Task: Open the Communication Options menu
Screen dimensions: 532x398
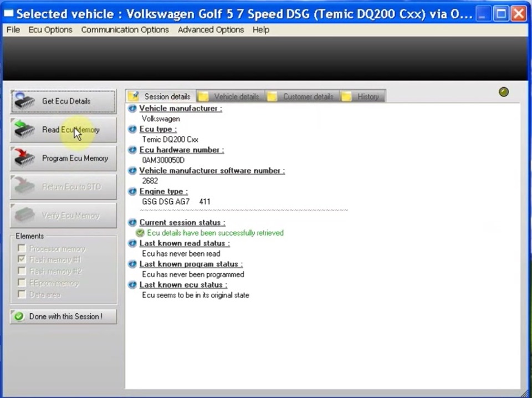Action: pos(125,30)
